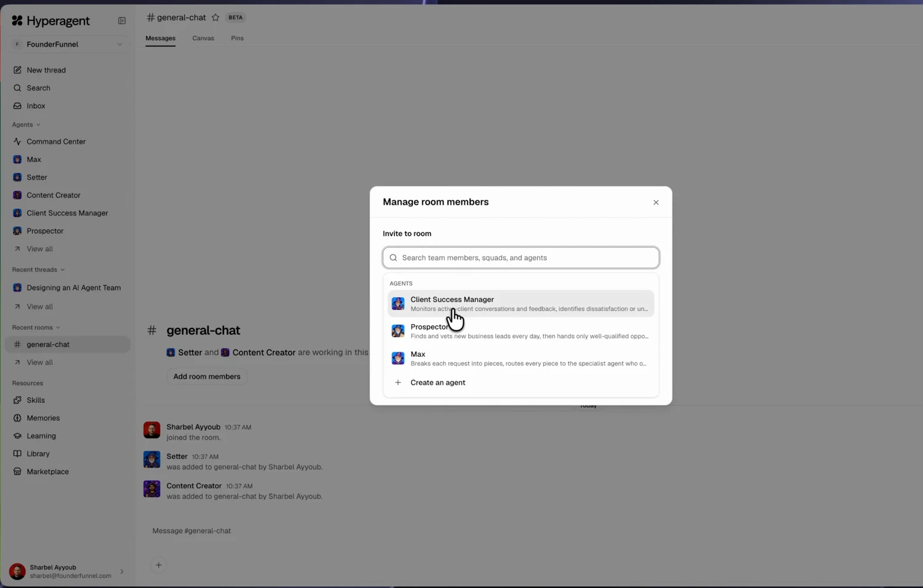Invite Client Success Manager to room
The image size is (923, 588).
tap(521, 304)
